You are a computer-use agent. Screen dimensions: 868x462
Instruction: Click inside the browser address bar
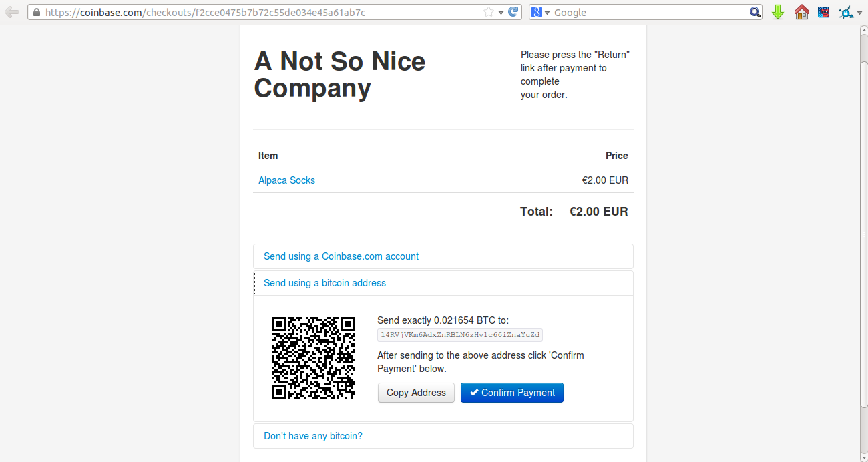[x=267, y=11]
